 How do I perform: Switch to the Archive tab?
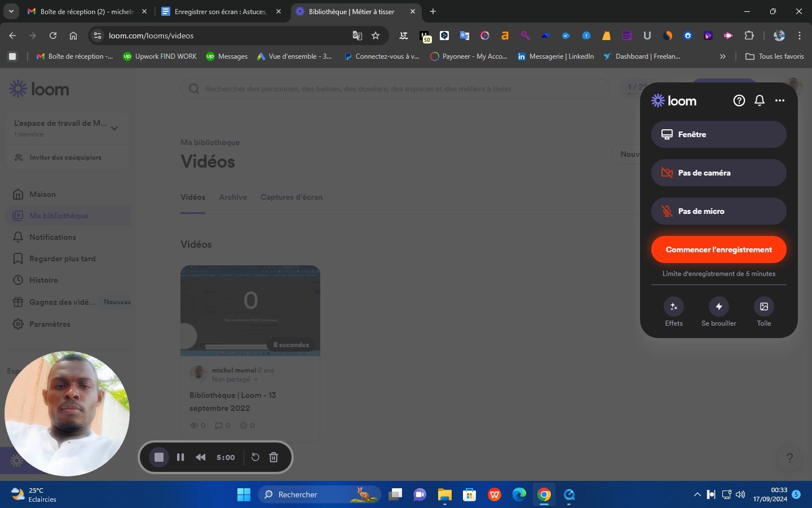[233, 197]
